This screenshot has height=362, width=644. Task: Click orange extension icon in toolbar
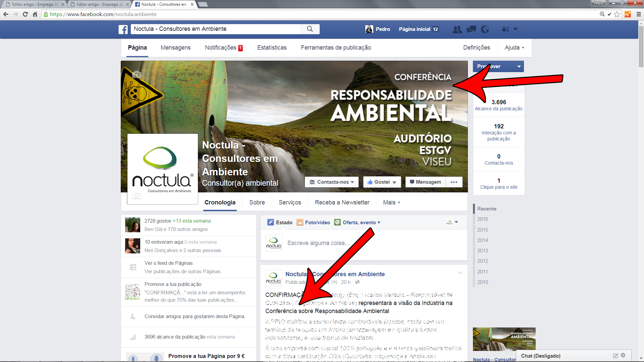[628, 14]
